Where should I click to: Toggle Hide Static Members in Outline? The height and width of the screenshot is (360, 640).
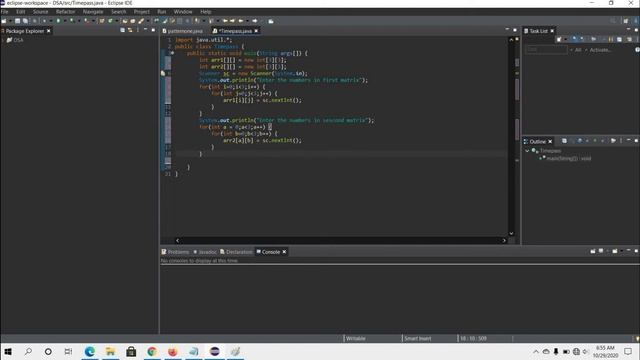click(587, 141)
